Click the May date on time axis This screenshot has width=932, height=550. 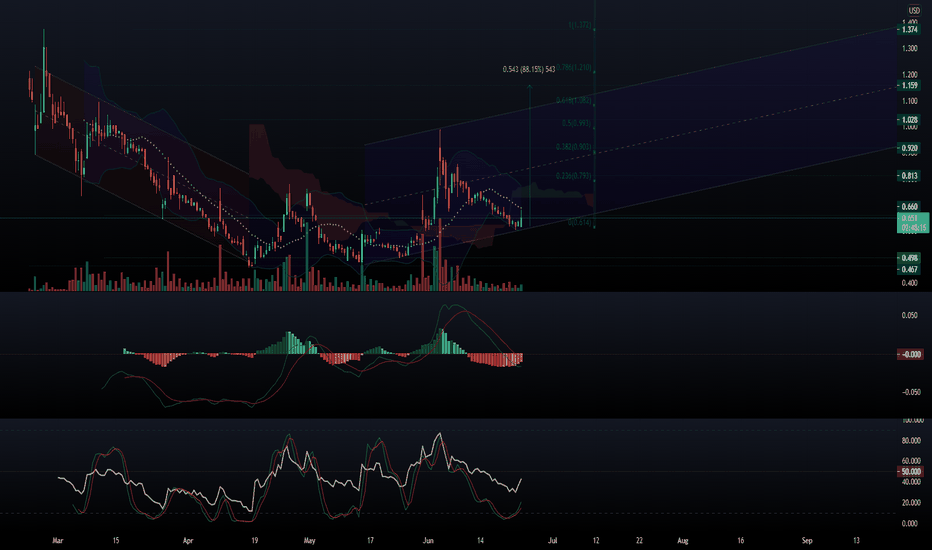click(309, 541)
